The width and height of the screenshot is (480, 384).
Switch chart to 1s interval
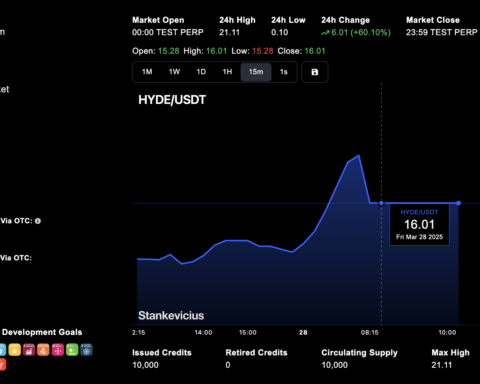pos(284,72)
